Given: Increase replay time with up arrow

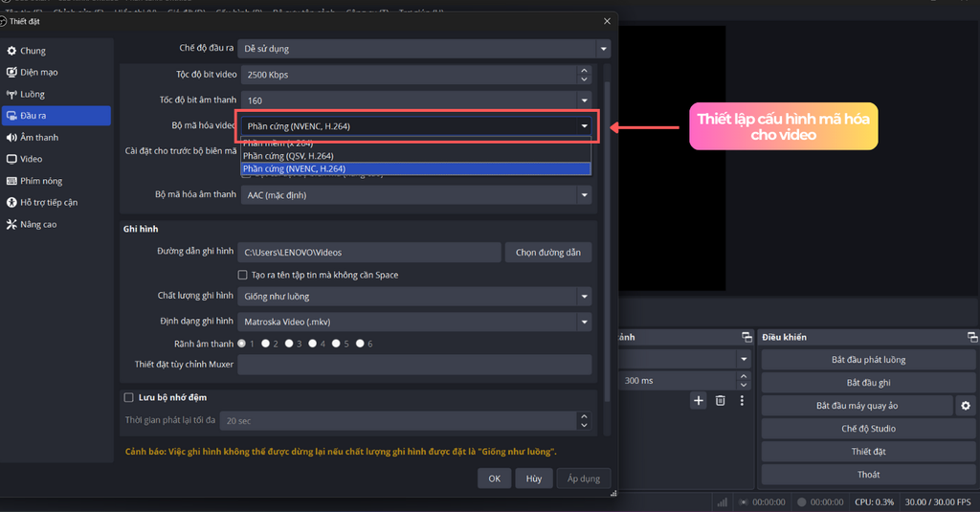Looking at the screenshot, I should (x=584, y=416).
